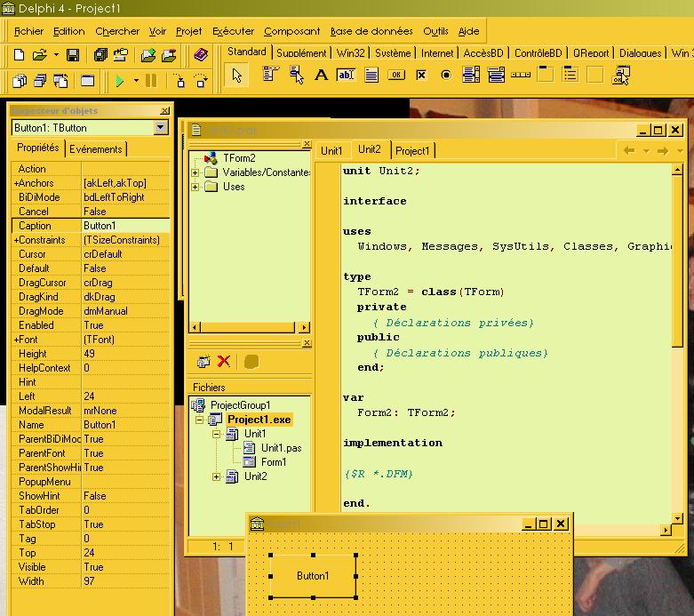Click Button1 on the Form1 designer
Image resolution: width=694 pixels, height=616 pixels.
tap(313, 576)
